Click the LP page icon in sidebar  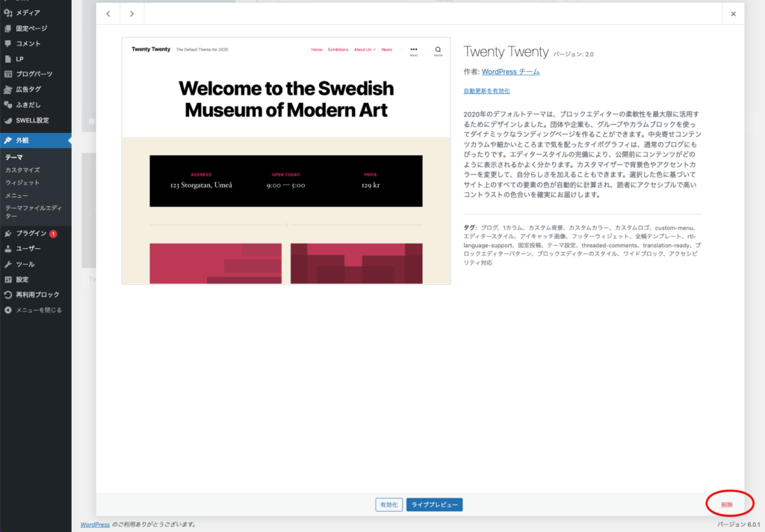coord(7,59)
